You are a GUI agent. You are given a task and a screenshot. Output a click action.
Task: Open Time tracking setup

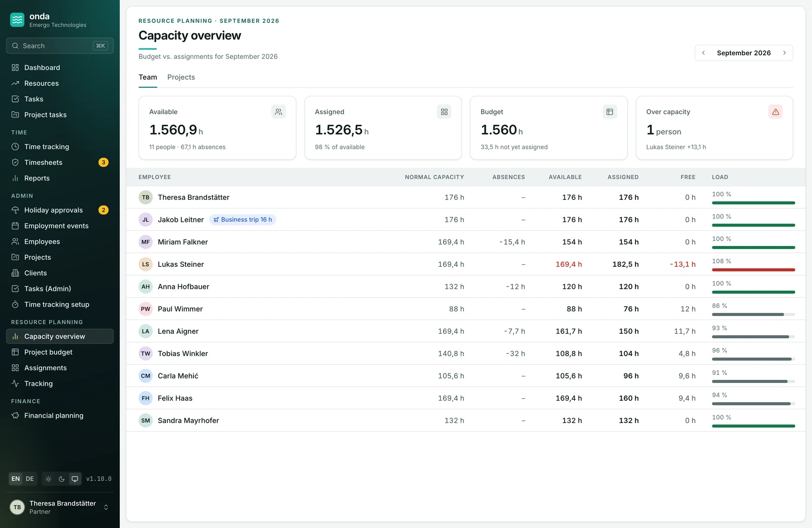tap(60, 304)
